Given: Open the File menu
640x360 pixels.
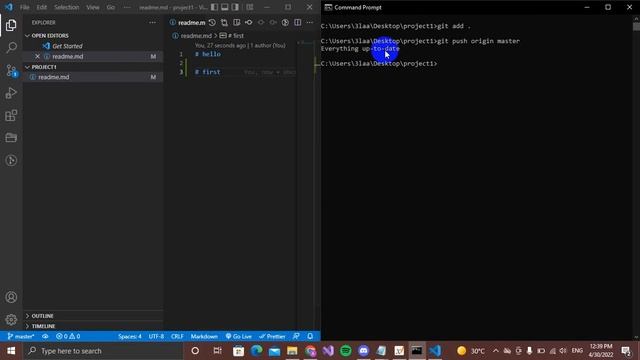Looking at the screenshot, I should pos(24,7).
